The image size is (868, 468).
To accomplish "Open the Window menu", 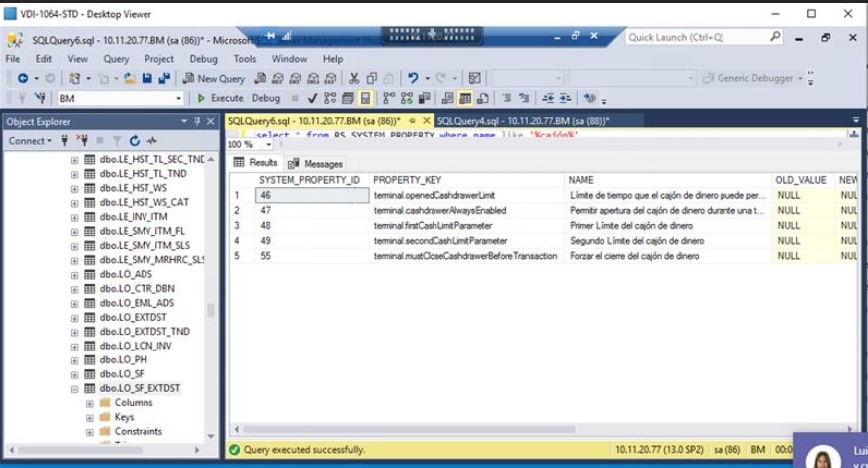I will (289, 59).
